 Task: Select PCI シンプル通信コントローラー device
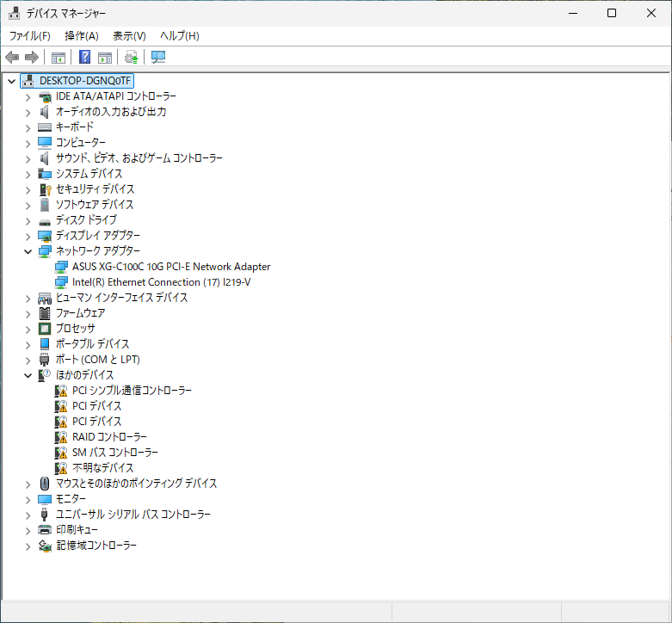[132, 391]
